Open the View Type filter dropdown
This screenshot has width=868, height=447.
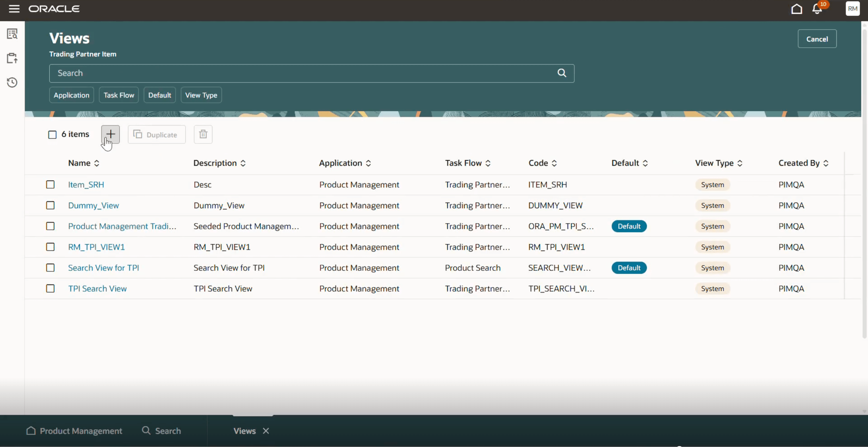click(x=201, y=95)
